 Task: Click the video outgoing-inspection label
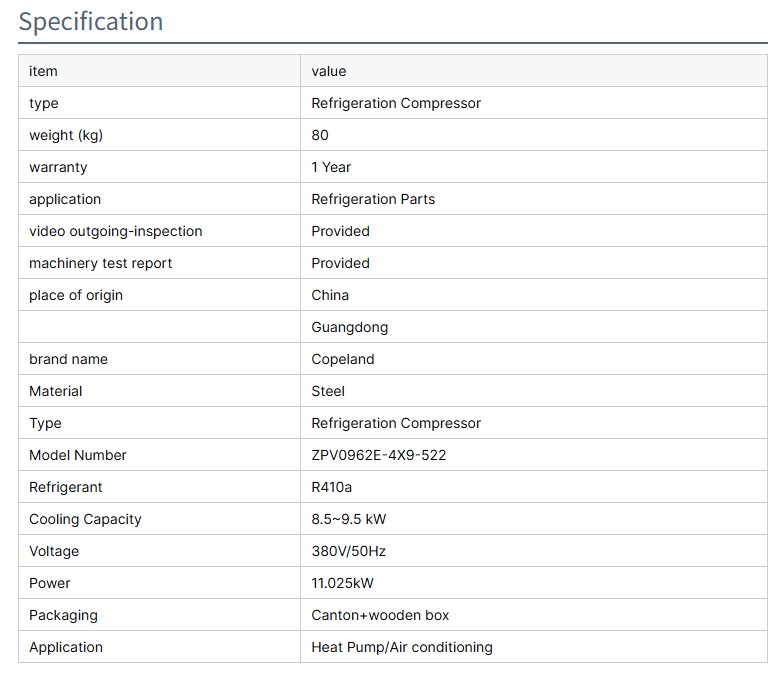click(115, 231)
